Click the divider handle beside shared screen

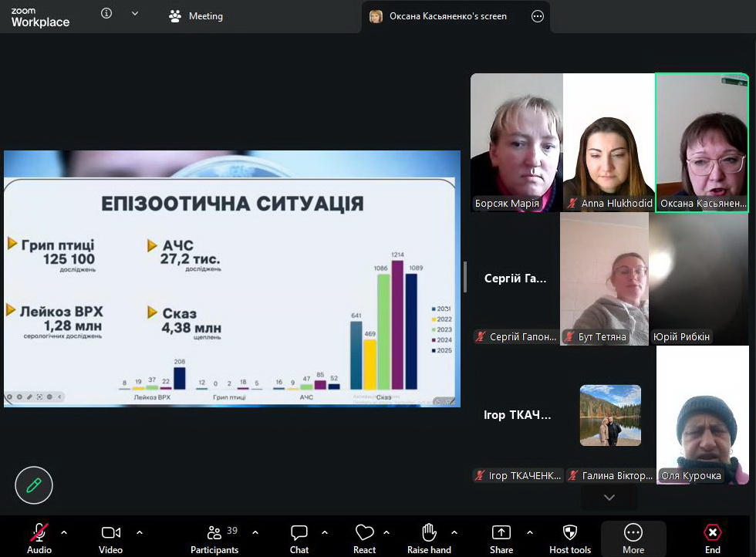(x=464, y=277)
